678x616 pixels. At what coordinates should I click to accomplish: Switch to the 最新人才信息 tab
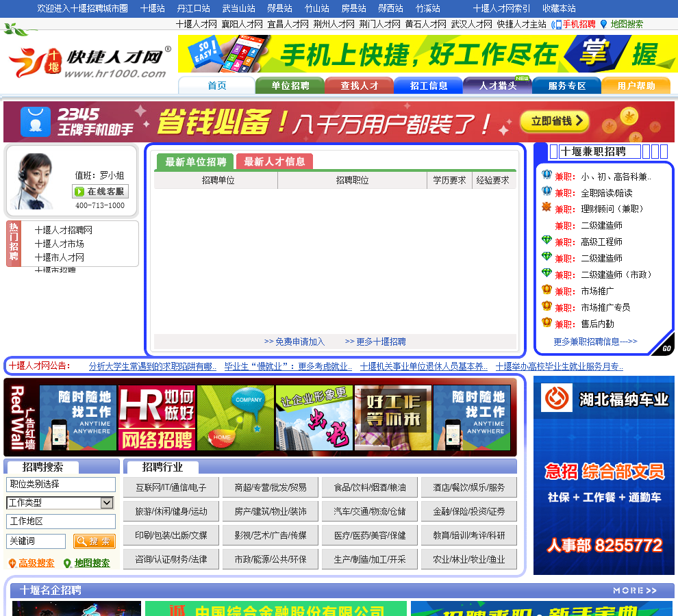[x=275, y=162]
